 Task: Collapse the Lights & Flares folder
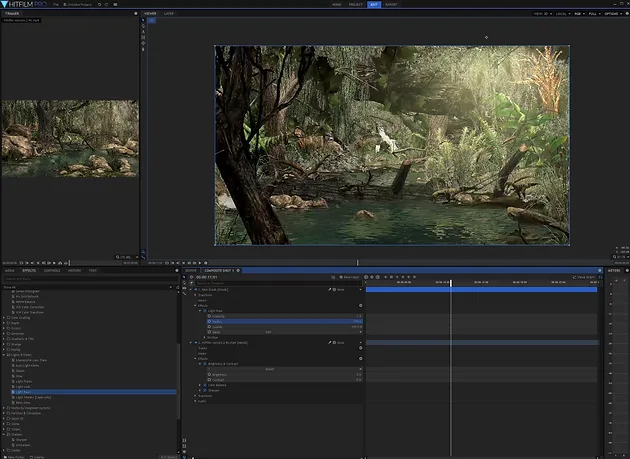pos(4,355)
